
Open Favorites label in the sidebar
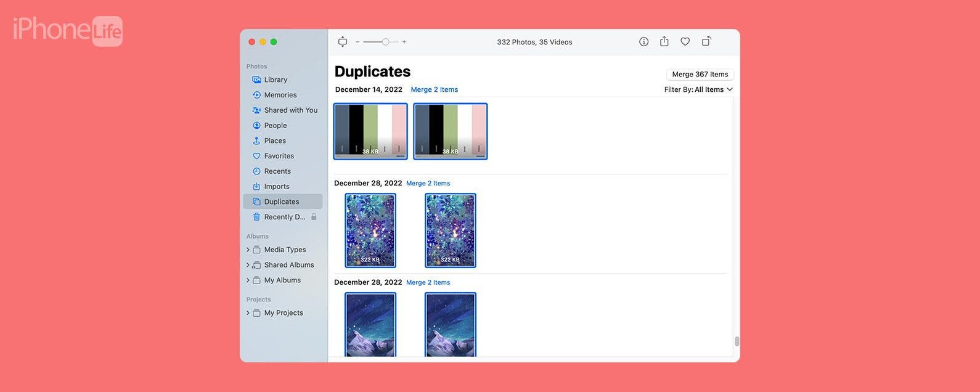pos(279,156)
